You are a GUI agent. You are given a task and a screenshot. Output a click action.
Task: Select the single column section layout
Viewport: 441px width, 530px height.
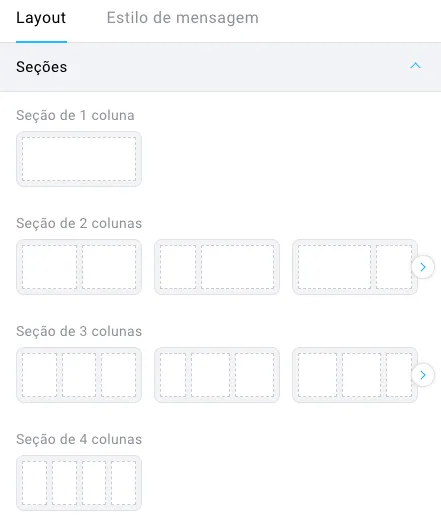pyautogui.click(x=79, y=159)
